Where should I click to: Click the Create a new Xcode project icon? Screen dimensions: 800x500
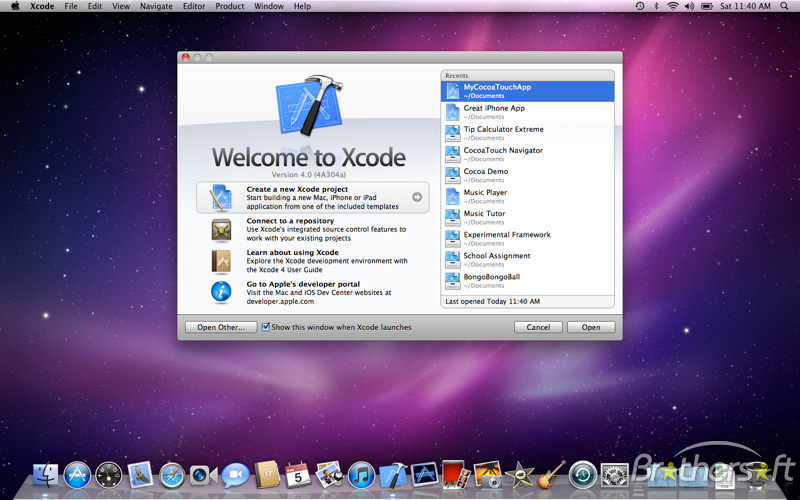pyautogui.click(x=221, y=198)
